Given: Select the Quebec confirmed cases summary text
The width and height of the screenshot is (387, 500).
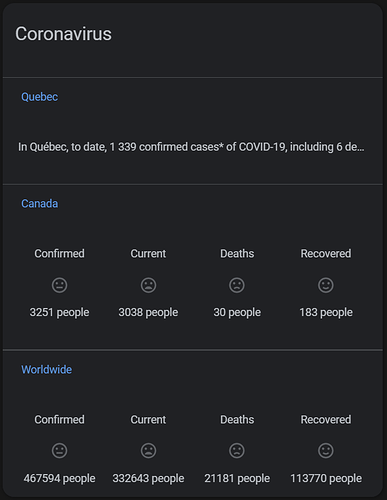Looking at the screenshot, I should click(x=191, y=147).
